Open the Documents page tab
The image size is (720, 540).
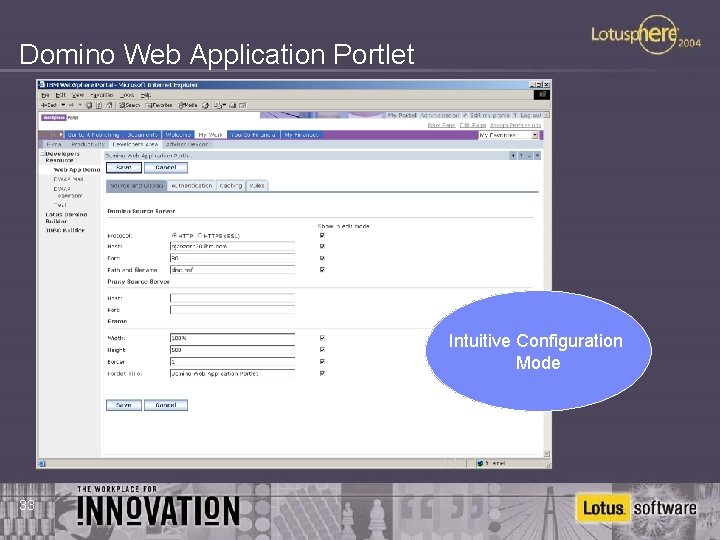click(x=142, y=135)
